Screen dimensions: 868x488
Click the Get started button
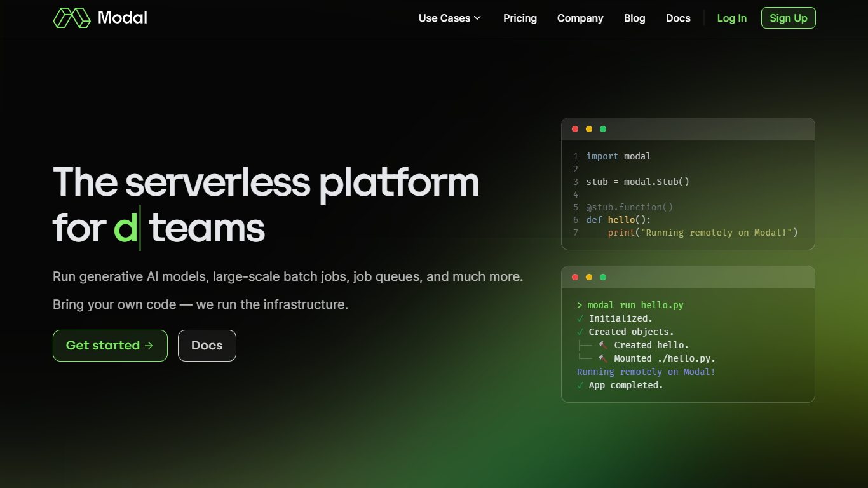110,346
